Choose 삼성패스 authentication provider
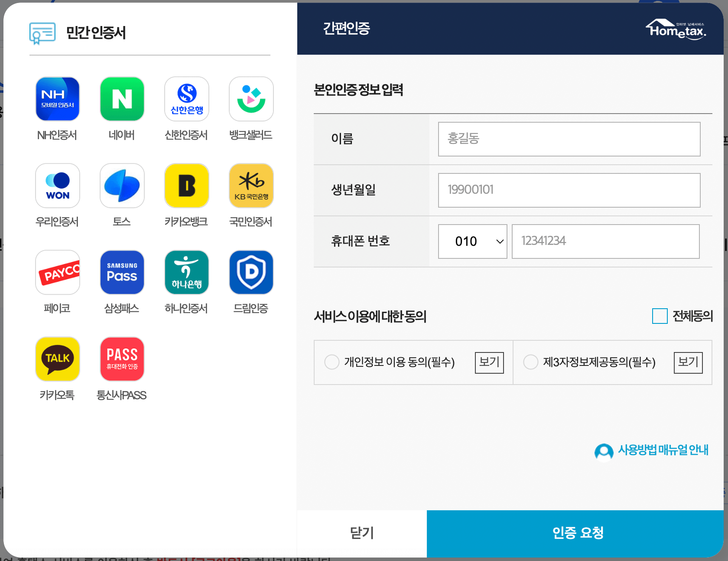Screen dimensions: 728x561 click(122, 272)
